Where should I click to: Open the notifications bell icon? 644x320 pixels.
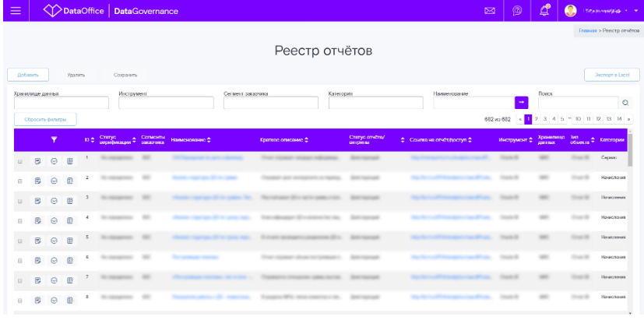(544, 11)
